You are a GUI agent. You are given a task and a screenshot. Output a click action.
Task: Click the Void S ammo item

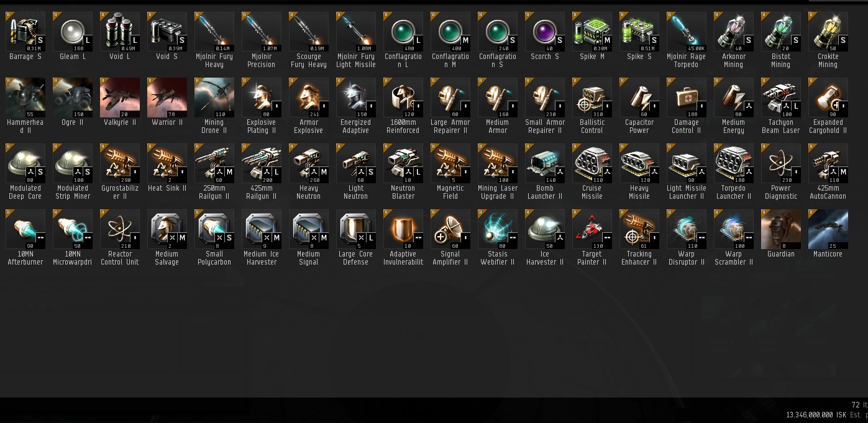(167, 32)
